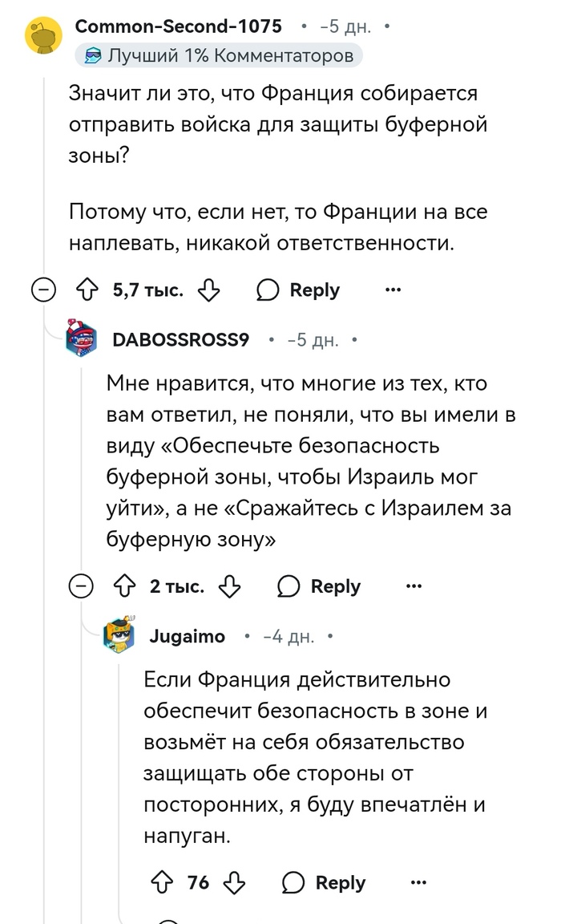The width and height of the screenshot is (561, 924).
Task: Open more options on Jugaimo's comment
Action: click(418, 883)
